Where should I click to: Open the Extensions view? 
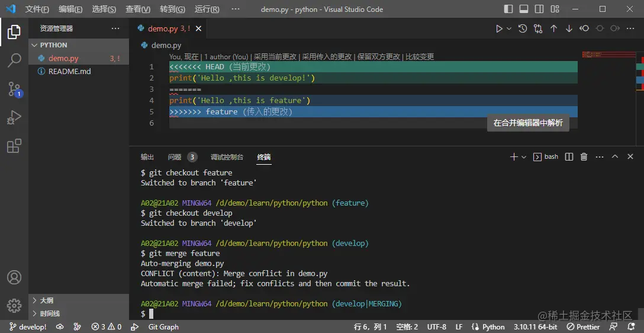14,146
